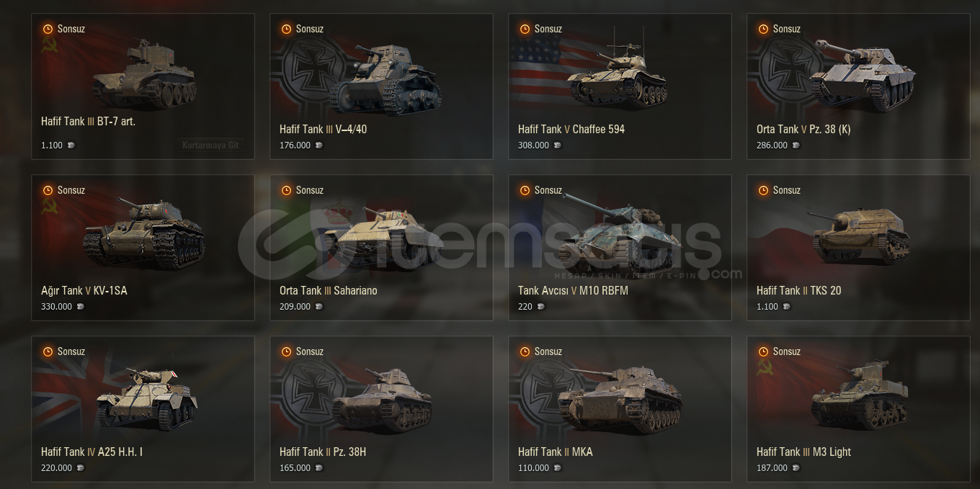Click the Sonsuz clock icon on Chaffee 594
Screen dimensions: 980x489
[525, 29]
